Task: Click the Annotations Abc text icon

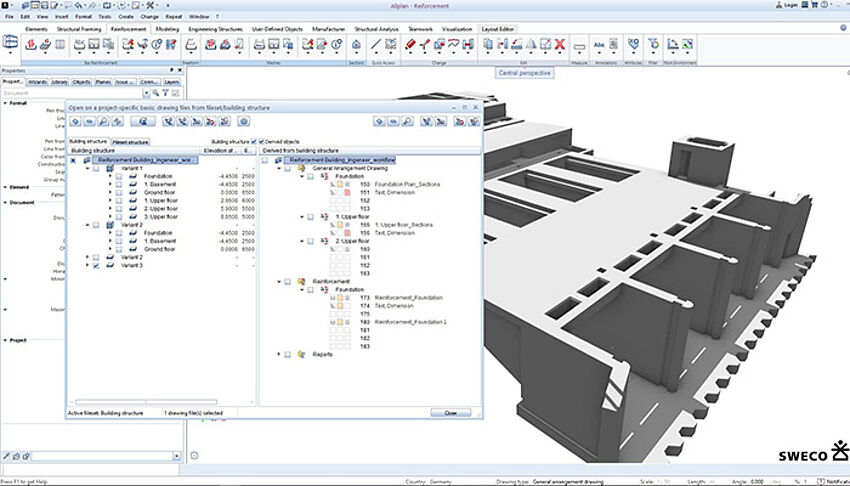Action: (x=600, y=45)
